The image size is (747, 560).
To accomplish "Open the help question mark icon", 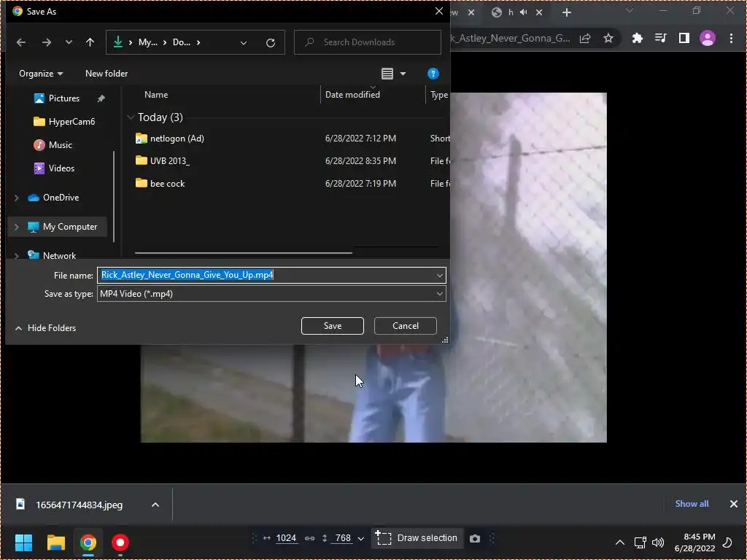I will (433, 74).
